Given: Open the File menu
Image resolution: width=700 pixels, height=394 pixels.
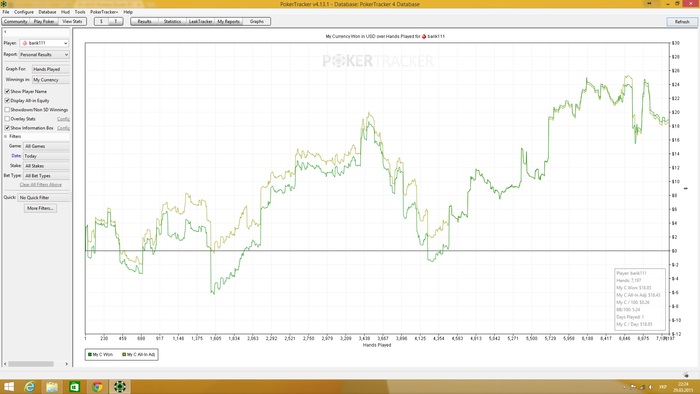Looking at the screenshot, I should 6,12.
